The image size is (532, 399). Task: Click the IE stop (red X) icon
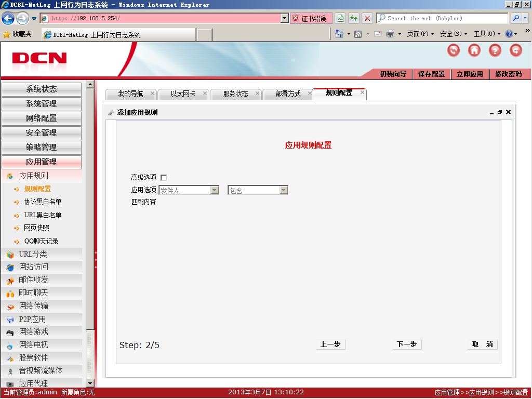(x=367, y=18)
